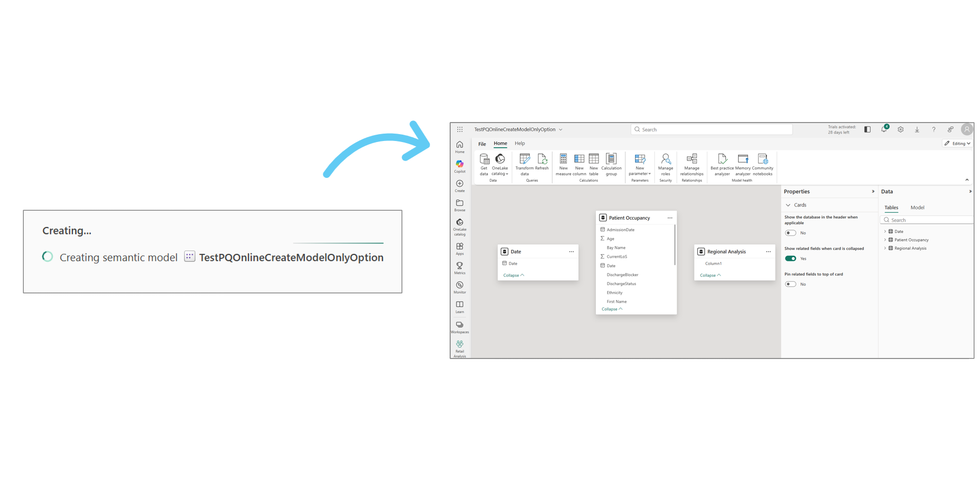Open Manage roles
The width and height of the screenshot is (980, 499).
coord(666,165)
